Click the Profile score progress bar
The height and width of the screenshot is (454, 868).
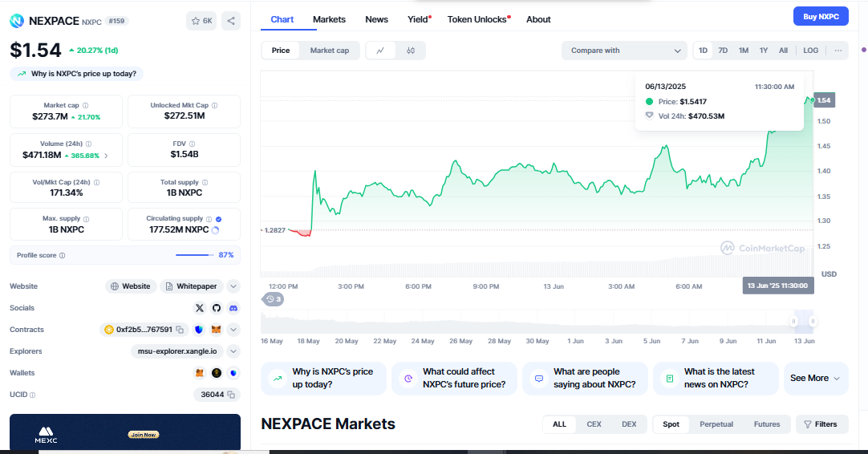pyautogui.click(x=194, y=255)
